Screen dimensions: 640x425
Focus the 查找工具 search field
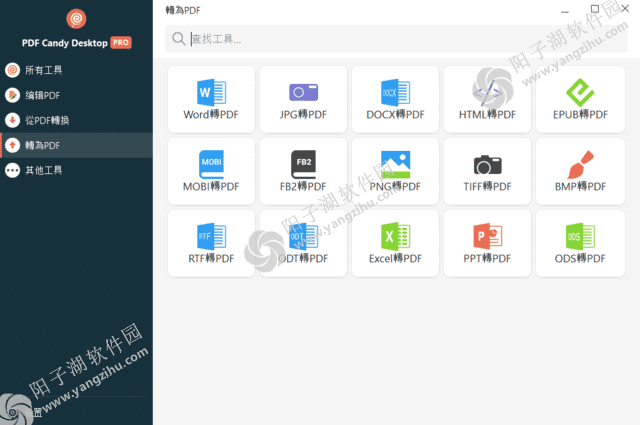(x=396, y=39)
